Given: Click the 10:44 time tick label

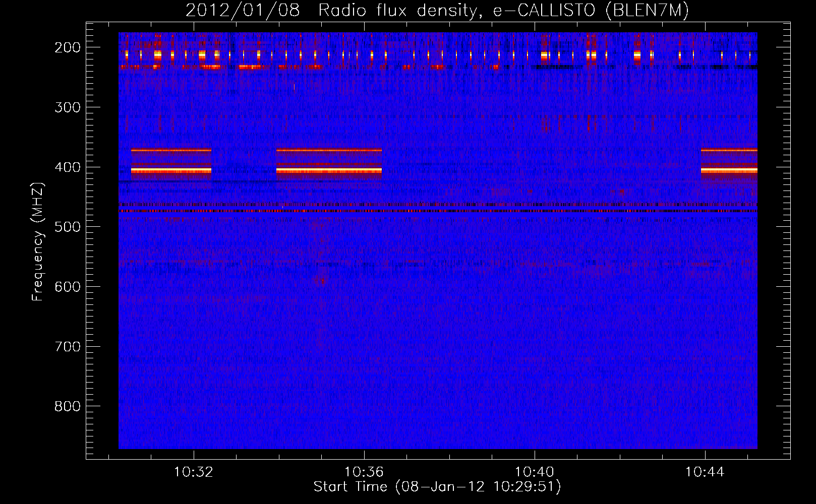Looking at the screenshot, I should 705,472.
